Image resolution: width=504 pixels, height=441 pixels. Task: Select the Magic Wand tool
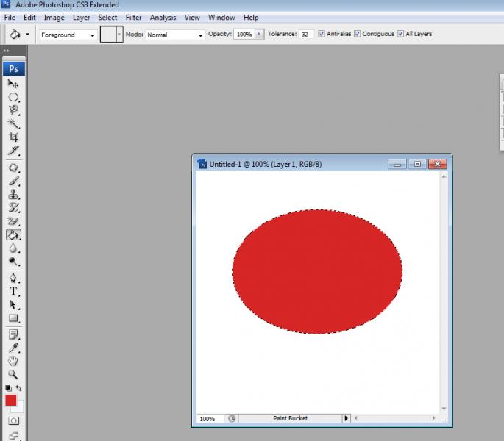(x=13, y=123)
